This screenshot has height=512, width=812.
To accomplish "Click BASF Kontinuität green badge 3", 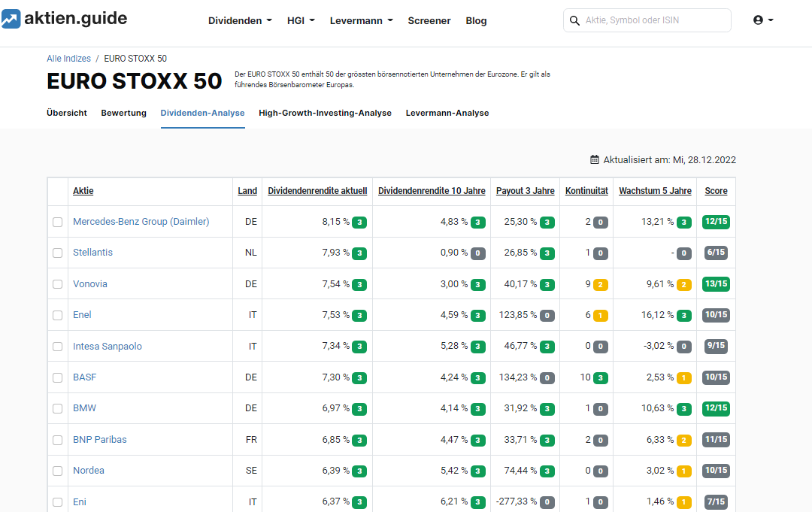I will click(601, 378).
